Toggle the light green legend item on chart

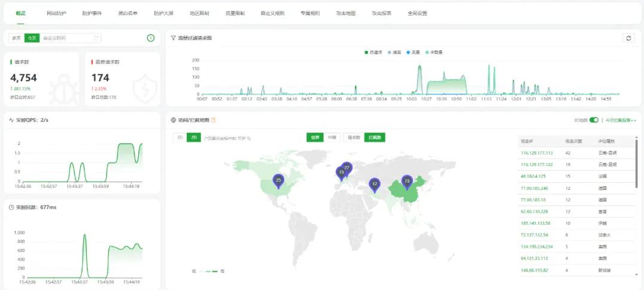[434, 53]
